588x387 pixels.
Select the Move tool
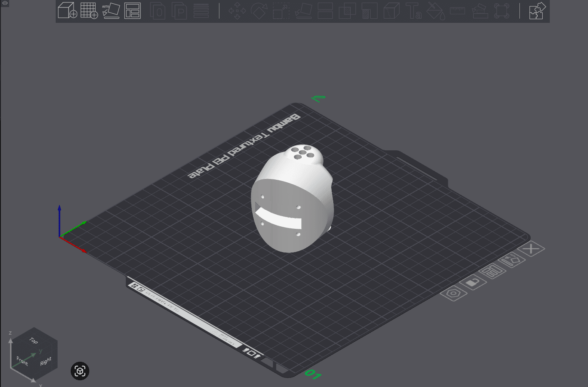pyautogui.click(x=237, y=11)
